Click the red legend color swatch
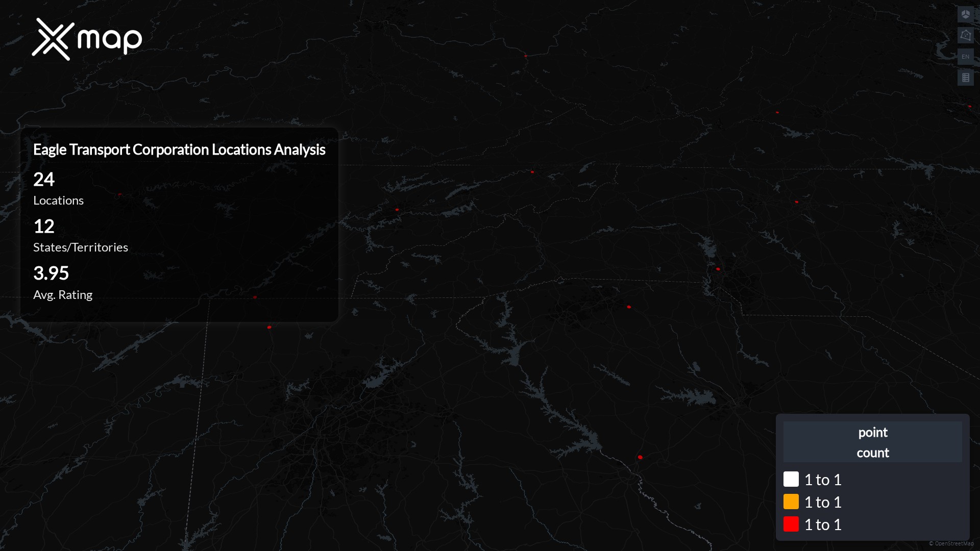The width and height of the screenshot is (980, 551). [x=791, y=524]
